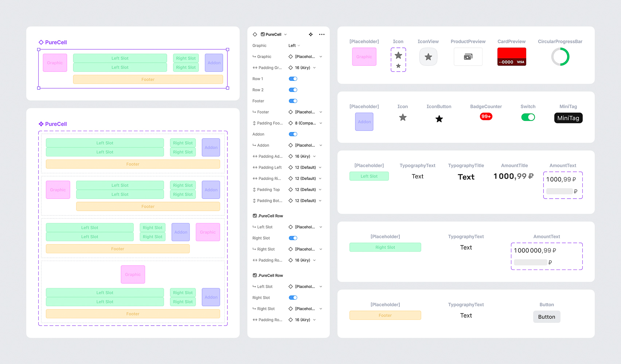Image resolution: width=621 pixels, height=364 pixels.
Task: Expand the Padding Left 12 (Default) dropdown
Action: pyautogui.click(x=305, y=167)
